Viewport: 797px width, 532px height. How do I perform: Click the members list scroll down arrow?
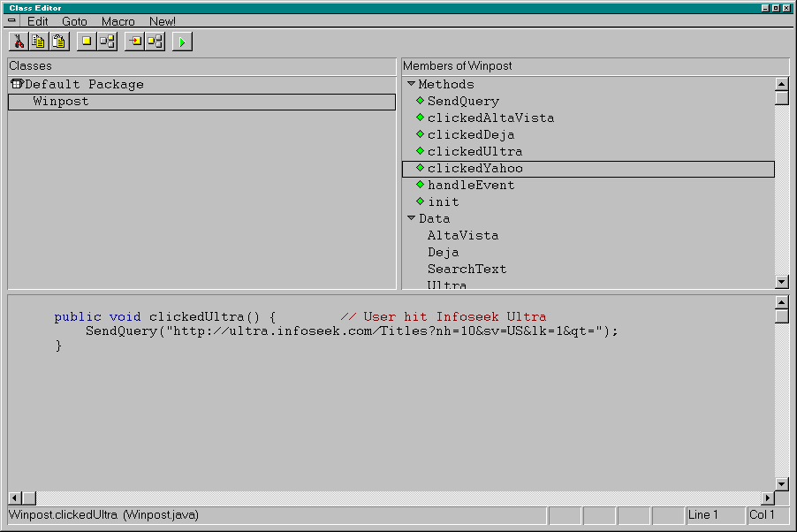[x=782, y=282]
